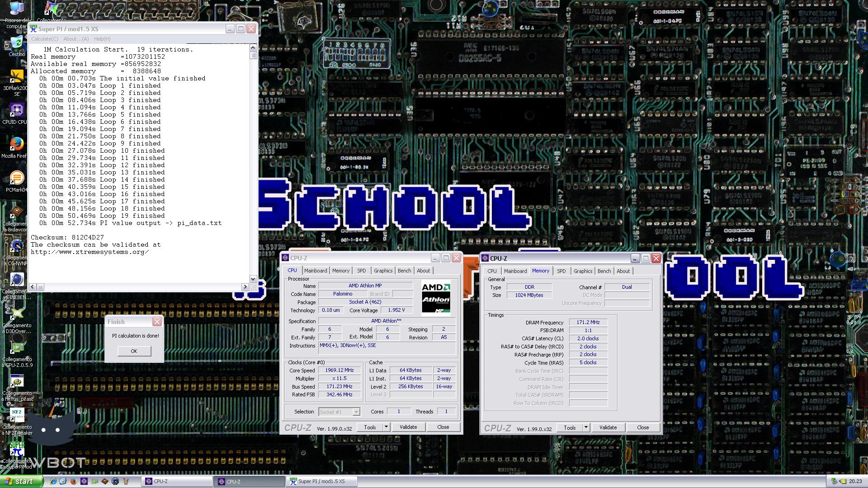Viewport: 868px width, 488px height.
Task: Switch to Graphics tab in left CPU-Z
Action: [x=383, y=271]
